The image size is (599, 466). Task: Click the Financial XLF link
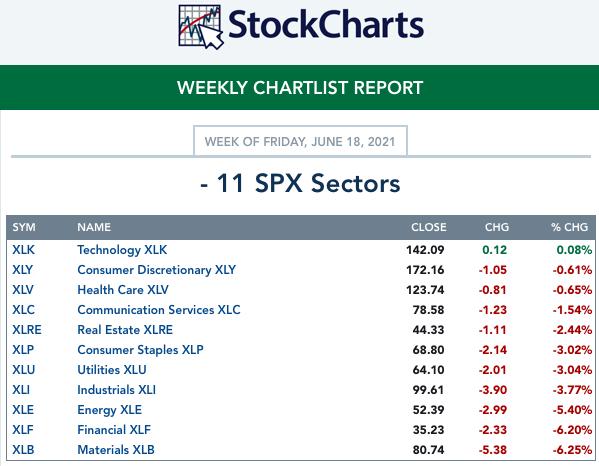(x=114, y=430)
